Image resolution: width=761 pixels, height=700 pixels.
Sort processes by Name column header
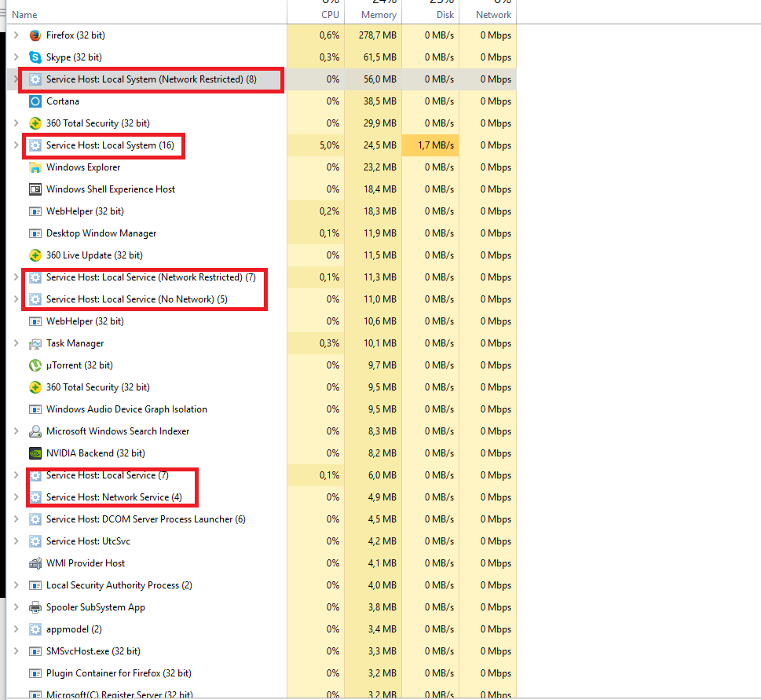(24, 15)
